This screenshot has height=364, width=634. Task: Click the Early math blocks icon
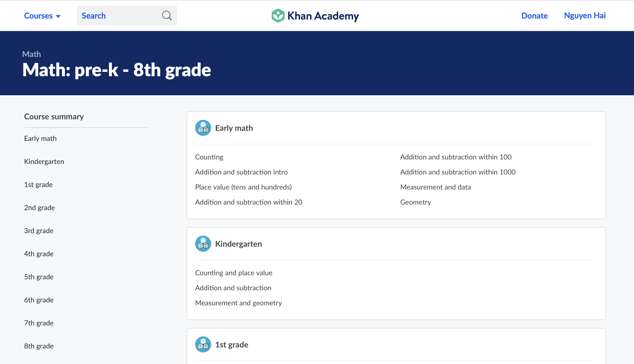203,128
